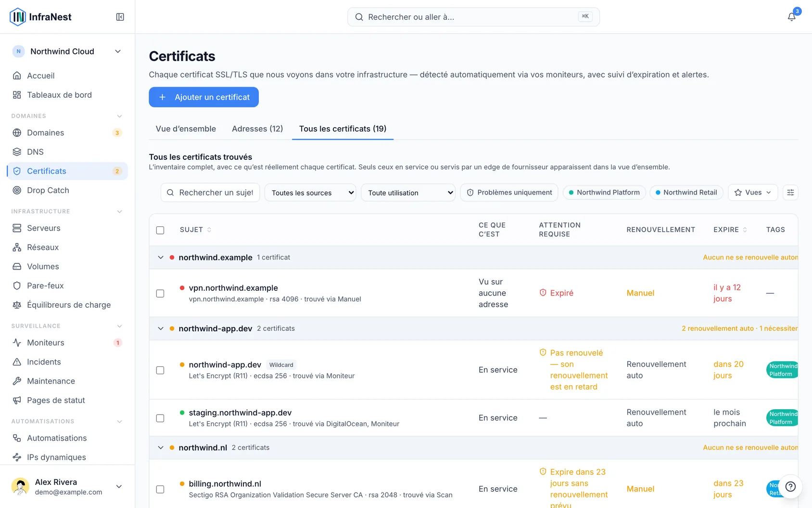Open Réseaux network icon
The image size is (812, 508).
click(x=17, y=247)
